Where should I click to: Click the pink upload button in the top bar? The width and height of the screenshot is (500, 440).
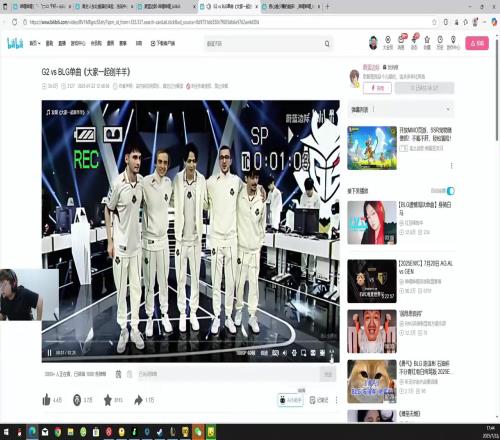pos(477,43)
